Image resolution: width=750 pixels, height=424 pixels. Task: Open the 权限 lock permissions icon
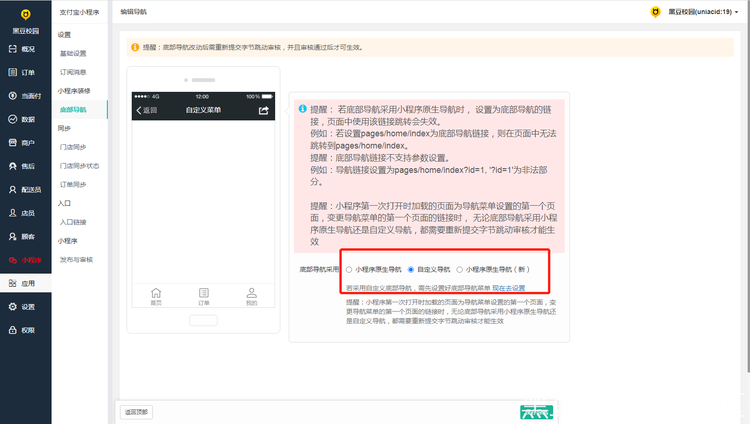pyautogui.click(x=13, y=330)
